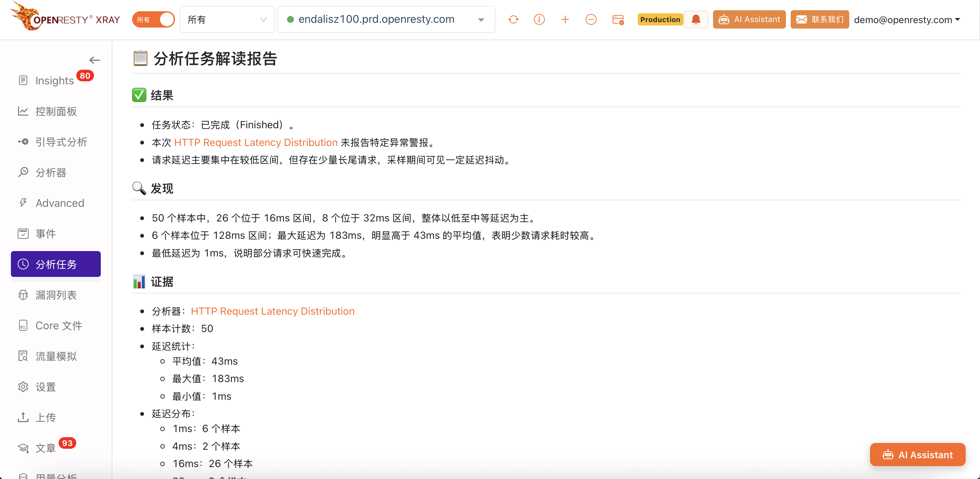This screenshot has height=479, width=980.
Task: Click the Insights list icon
Action: tap(23, 81)
